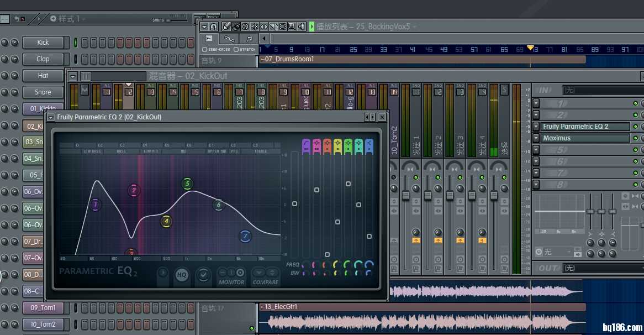
Task: Select the zoom magnifier tool in playlist
Action: [292, 27]
